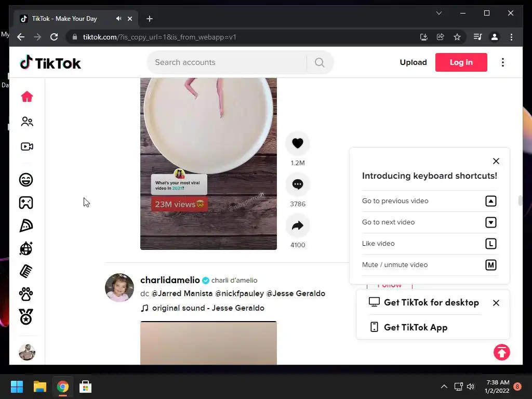The width and height of the screenshot is (532, 399).
Task: Open Microsoft Store from taskbar
Action: tap(86, 387)
